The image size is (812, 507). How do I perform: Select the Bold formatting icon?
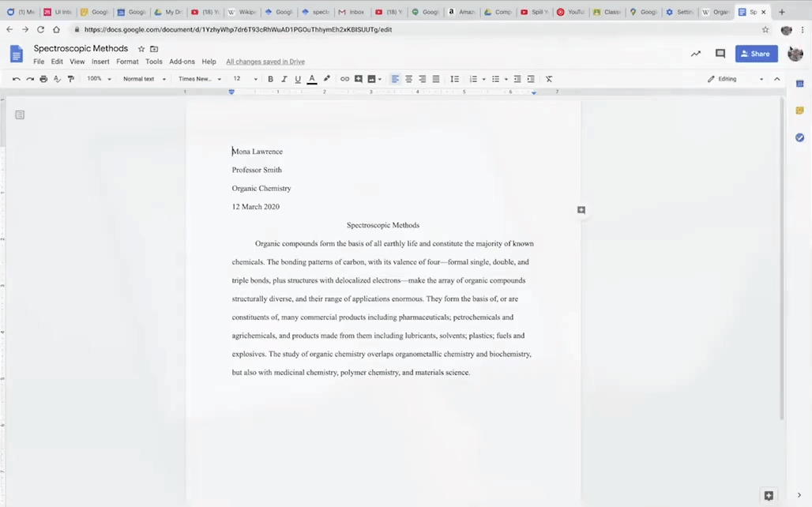pyautogui.click(x=270, y=79)
